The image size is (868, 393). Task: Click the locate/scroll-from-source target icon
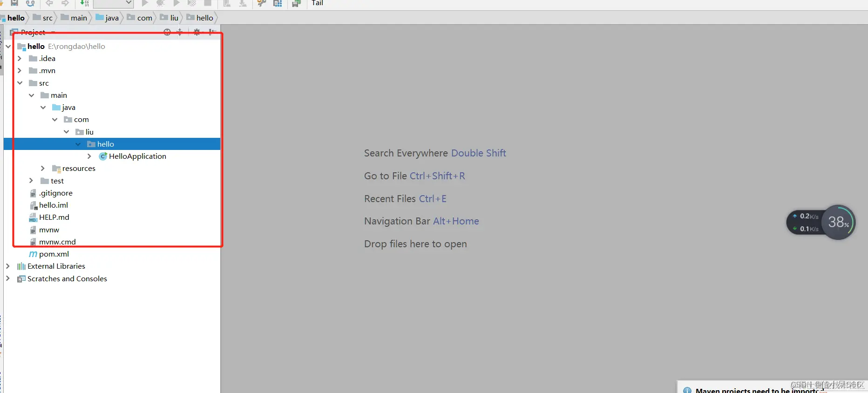click(x=167, y=32)
